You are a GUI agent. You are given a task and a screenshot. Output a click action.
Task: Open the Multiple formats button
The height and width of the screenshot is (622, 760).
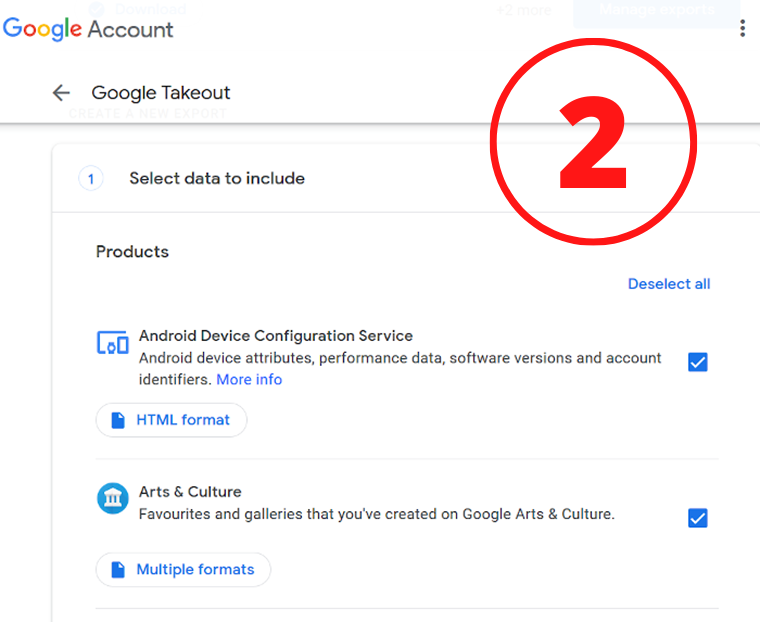(183, 569)
